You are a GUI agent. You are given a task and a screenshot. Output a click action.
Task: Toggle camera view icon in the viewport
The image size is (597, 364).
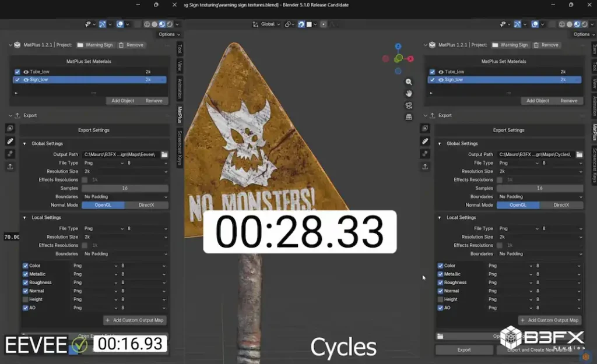[x=409, y=105]
